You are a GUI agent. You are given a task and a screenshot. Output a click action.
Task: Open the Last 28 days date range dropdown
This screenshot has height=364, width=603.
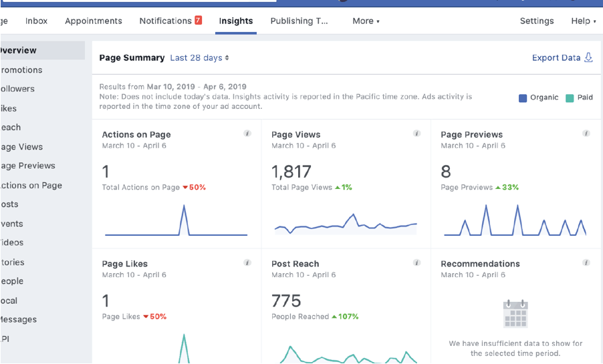coord(199,58)
